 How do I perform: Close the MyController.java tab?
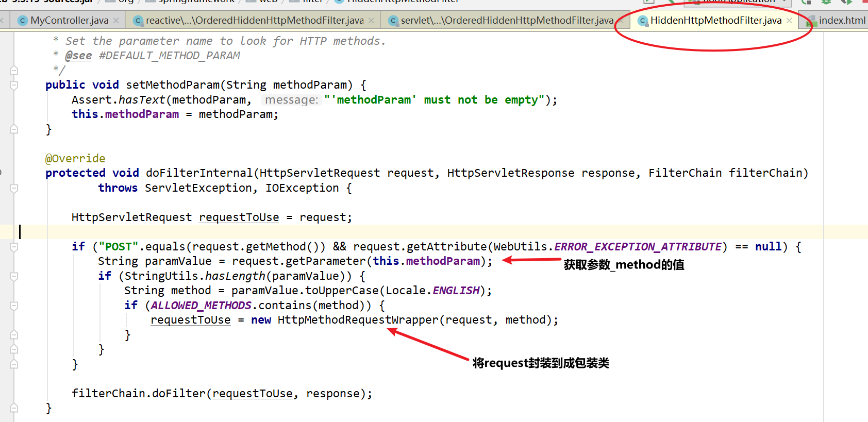[116, 21]
